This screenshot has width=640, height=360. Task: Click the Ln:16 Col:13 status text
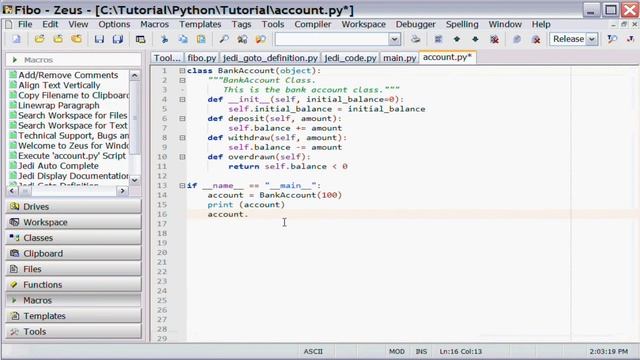coord(460,351)
